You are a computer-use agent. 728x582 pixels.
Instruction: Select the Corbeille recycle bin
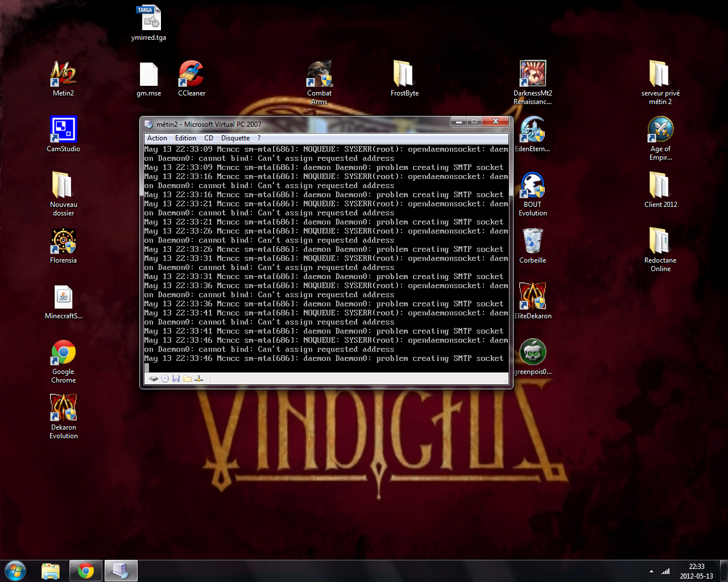[533, 246]
